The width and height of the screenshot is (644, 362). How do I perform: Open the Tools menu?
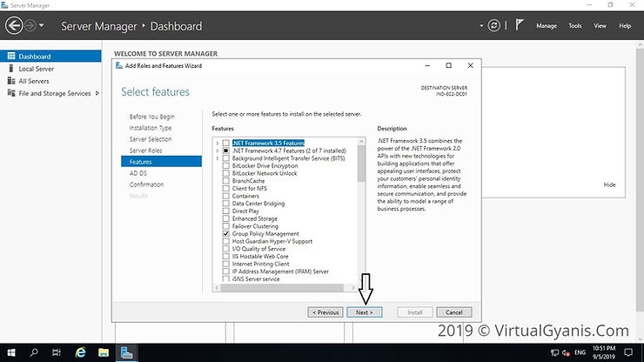(574, 26)
